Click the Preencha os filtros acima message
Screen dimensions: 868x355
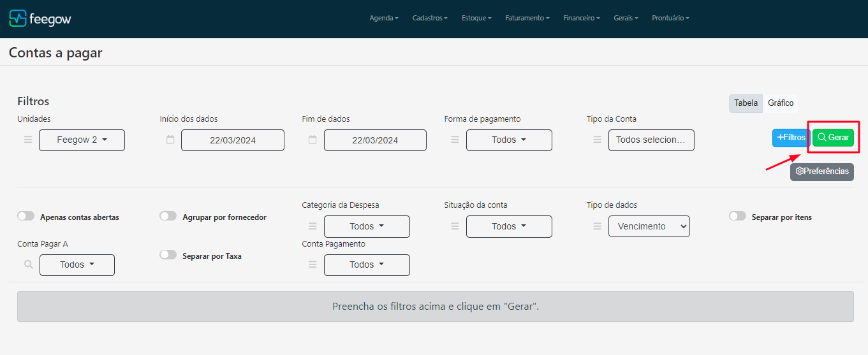(436, 307)
